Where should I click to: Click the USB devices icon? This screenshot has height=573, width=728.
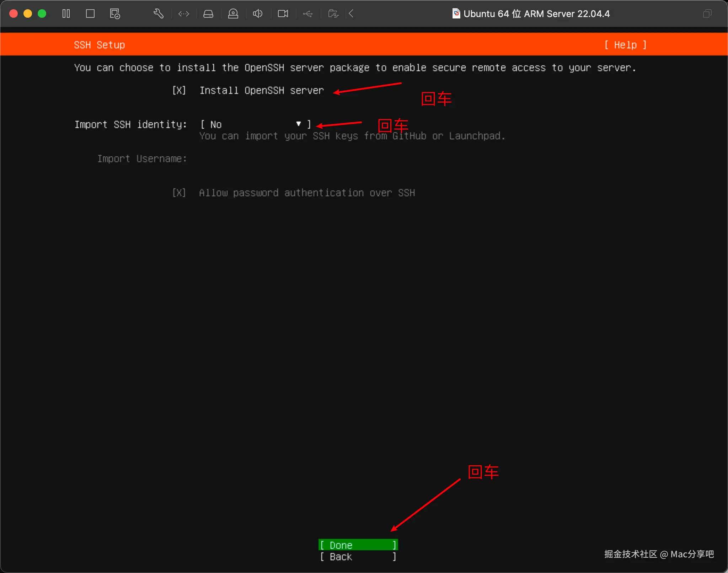pos(308,14)
